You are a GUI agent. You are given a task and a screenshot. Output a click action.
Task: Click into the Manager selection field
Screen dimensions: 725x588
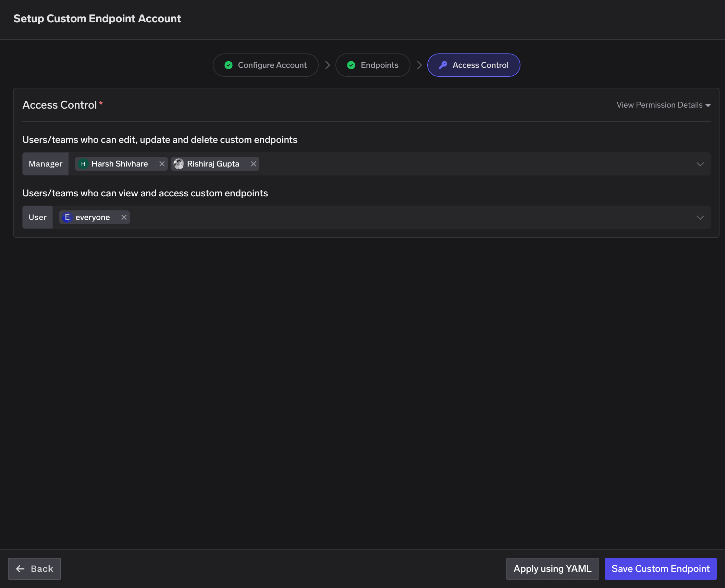click(x=390, y=164)
